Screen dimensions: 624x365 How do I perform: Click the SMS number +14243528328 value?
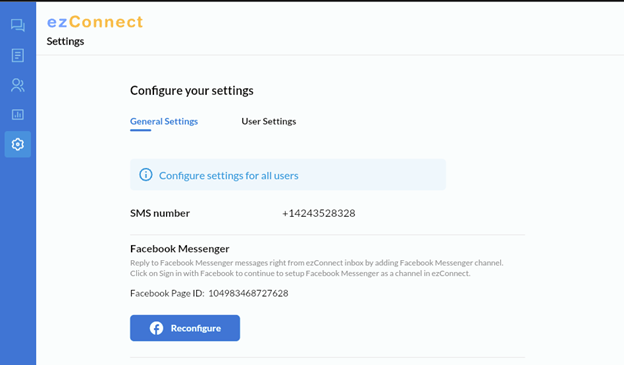(319, 213)
